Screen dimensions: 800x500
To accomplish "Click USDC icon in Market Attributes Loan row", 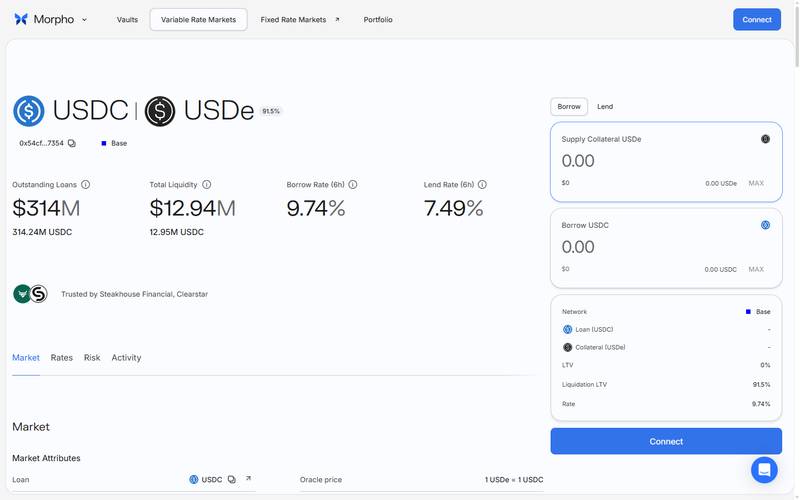I will pyautogui.click(x=194, y=480).
